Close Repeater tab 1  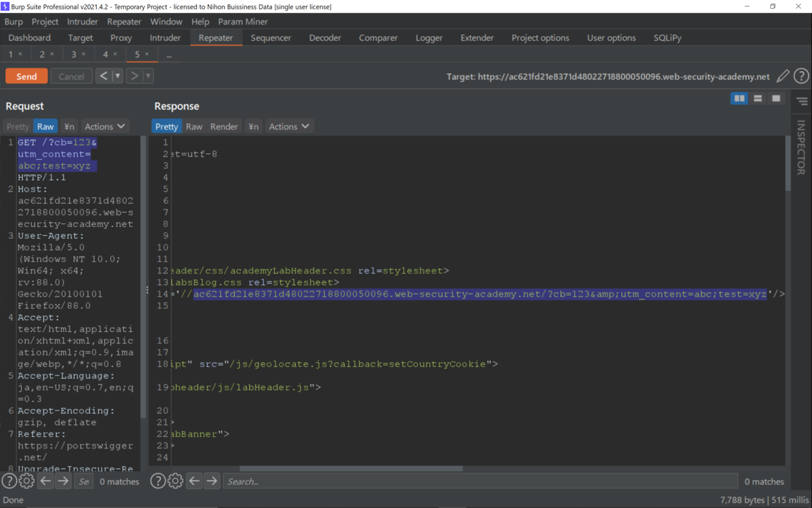20,54
